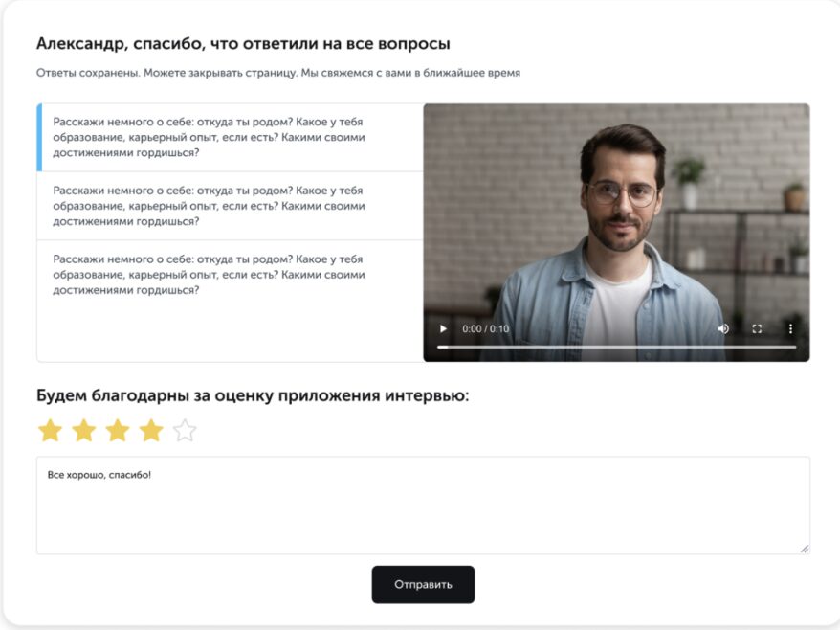This screenshot has height=630, width=840.
Task: Click the 0:00 / 0:10 time display
Action: point(485,328)
